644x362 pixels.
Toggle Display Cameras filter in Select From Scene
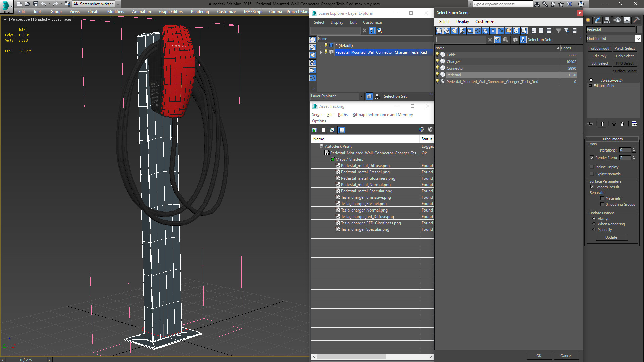462,31
